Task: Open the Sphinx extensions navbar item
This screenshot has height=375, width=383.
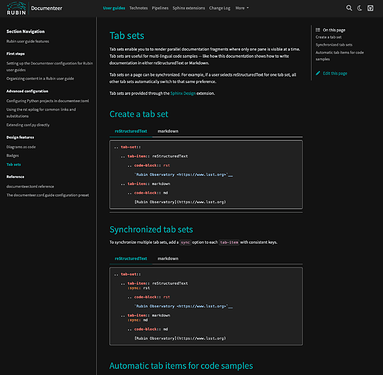Action: coord(189,8)
